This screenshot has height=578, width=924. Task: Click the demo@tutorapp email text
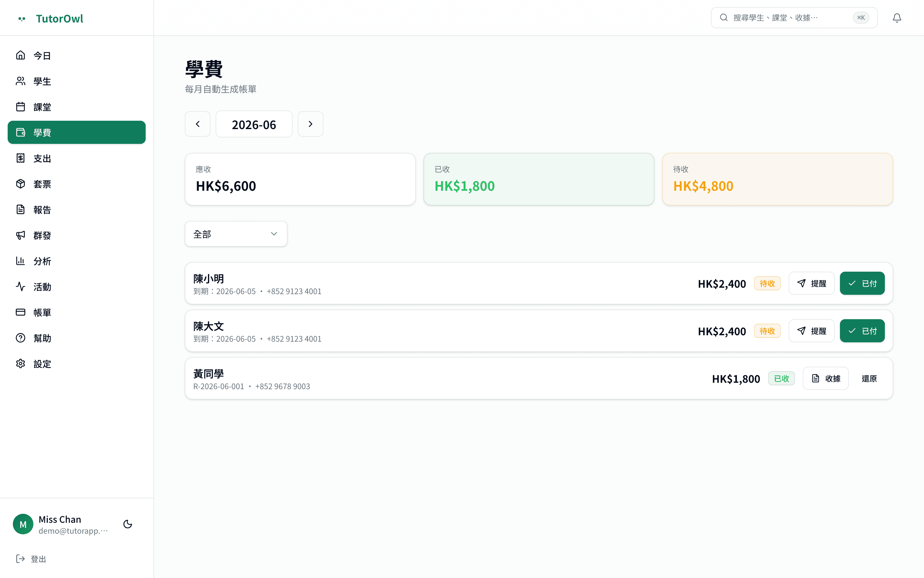click(73, 531)
